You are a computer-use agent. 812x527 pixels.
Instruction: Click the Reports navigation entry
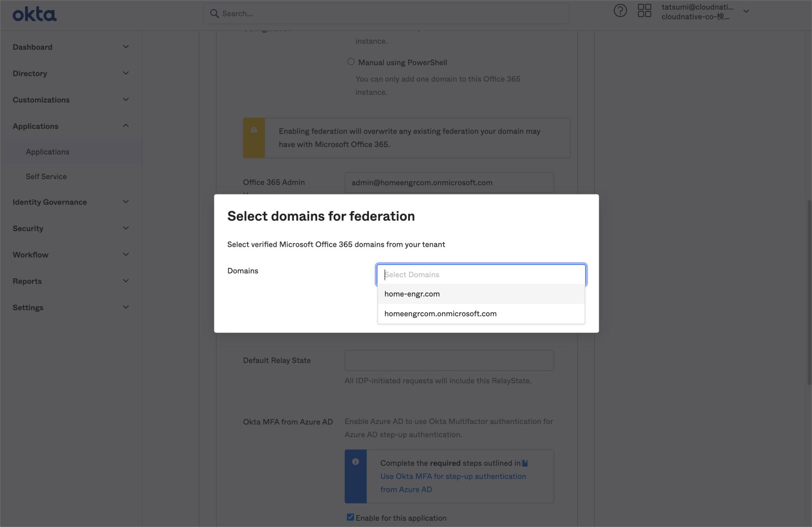pyautogui.click(x=27, y=281)
